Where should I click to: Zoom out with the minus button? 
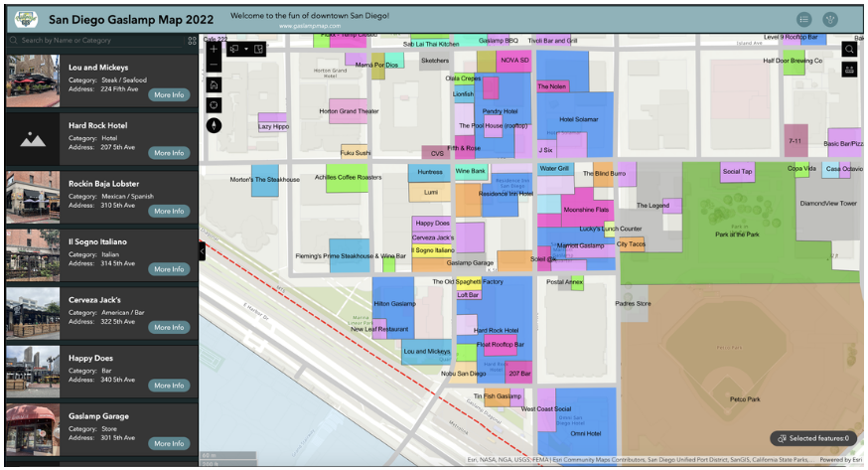click(214, 65)
